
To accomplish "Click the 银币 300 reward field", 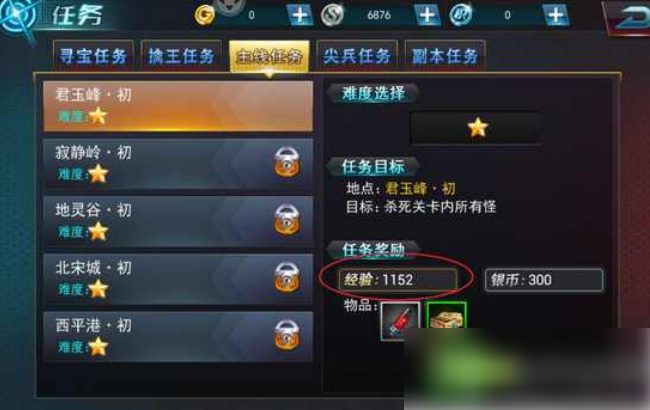I will click(544, 280).
